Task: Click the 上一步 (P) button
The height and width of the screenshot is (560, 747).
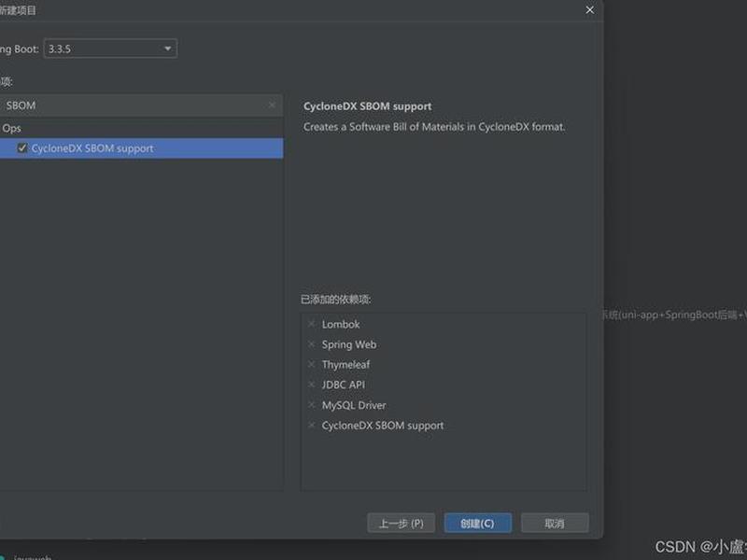Action: pyautogui.click(x=402, y=524)
